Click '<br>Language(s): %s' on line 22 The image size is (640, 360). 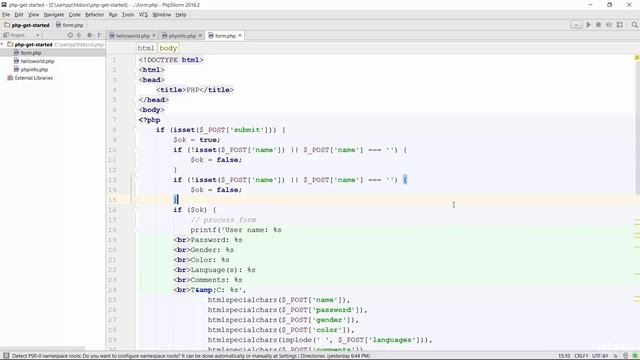coord(214,270)
